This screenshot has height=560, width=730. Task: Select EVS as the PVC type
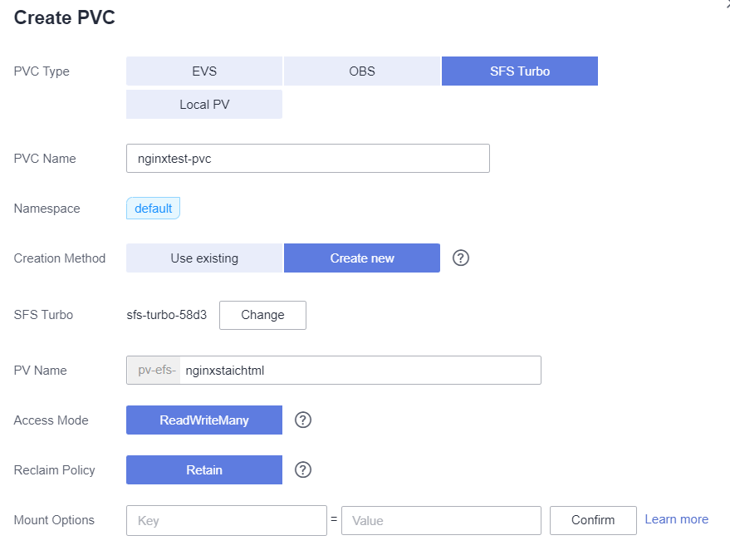click(203, 71)
